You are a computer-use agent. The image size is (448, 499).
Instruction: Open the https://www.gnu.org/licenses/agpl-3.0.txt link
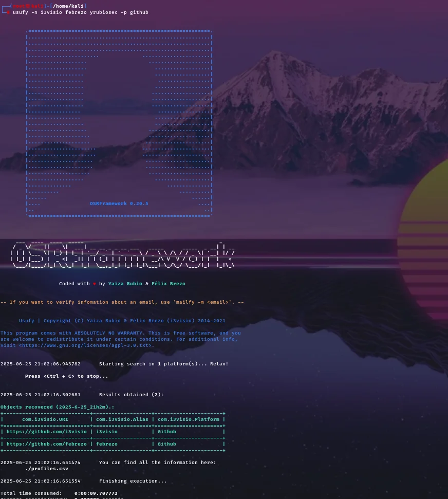pyautogui.click(x=85, y=345)
